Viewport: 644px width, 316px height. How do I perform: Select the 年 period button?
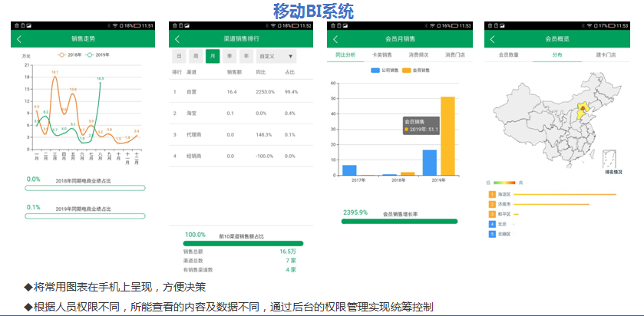pos(246,56)
